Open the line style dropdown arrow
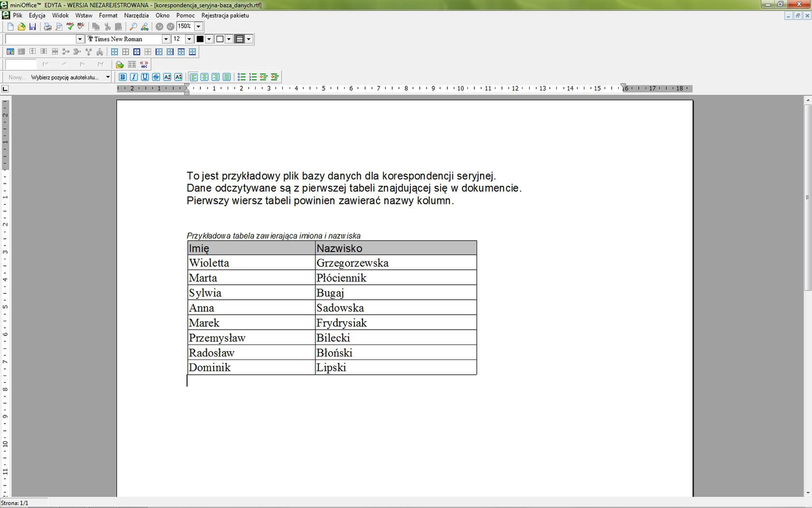Image resolution: width=812 pixels, height=508 pixels. [248, 39]
